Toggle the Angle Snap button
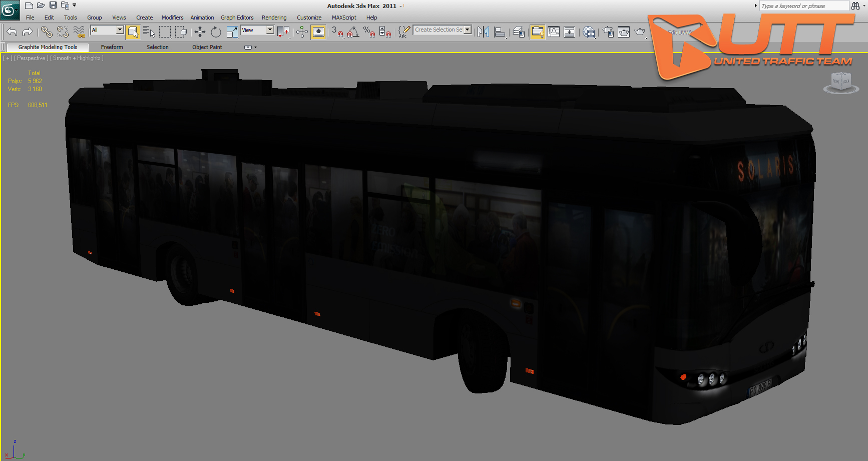The width and height of the screenshot is (868, 461). [353, 32]
